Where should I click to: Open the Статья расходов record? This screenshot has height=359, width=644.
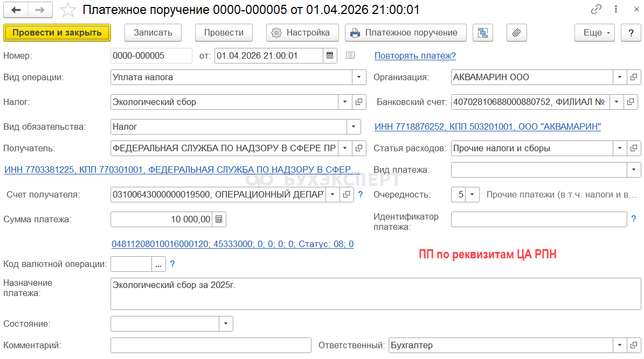634,148
